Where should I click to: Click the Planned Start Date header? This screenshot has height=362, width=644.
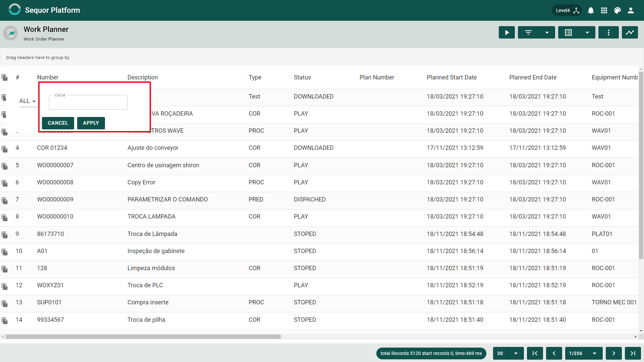click(x=451, y=77)
